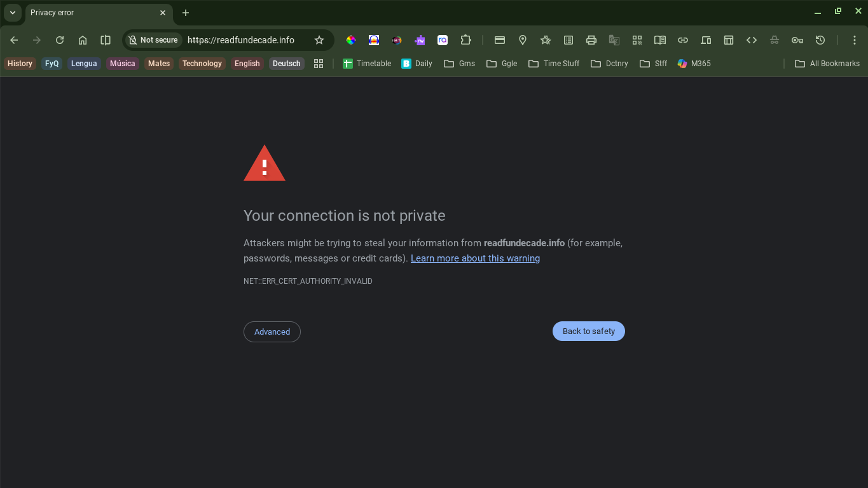The image size is (868, 488).
Task: Click the password key icon
Action: tap(797, 40)
